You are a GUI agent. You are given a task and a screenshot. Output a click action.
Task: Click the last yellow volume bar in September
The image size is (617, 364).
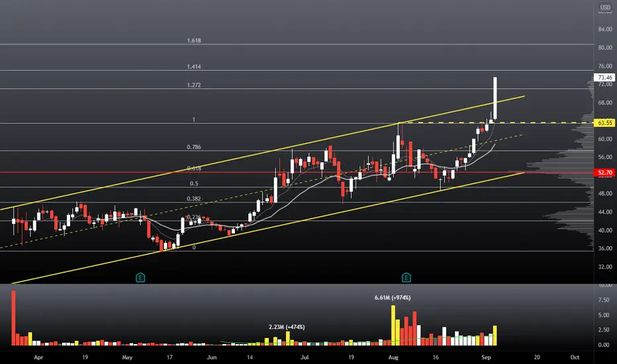point(495,336)
